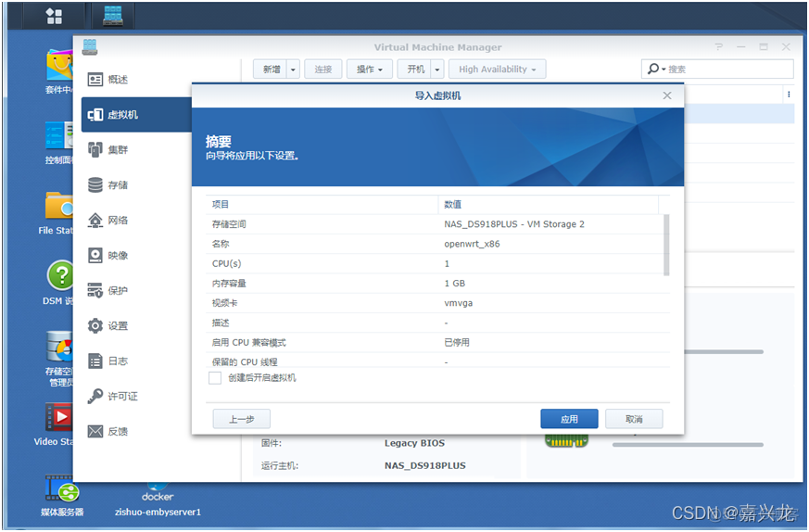The height and width of the screenshot is (532, 809).
Task: Click the 连接 button
Action: [323, 70]
